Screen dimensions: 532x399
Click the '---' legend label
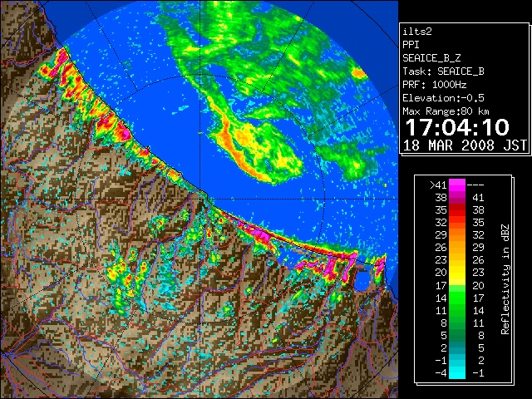tap(475, 185)
